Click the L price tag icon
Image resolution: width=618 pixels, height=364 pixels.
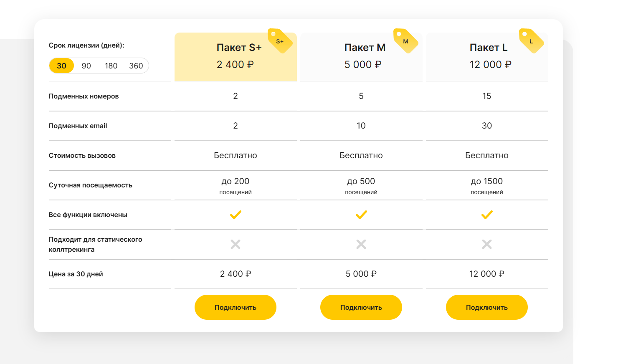(x=532, y=41)
